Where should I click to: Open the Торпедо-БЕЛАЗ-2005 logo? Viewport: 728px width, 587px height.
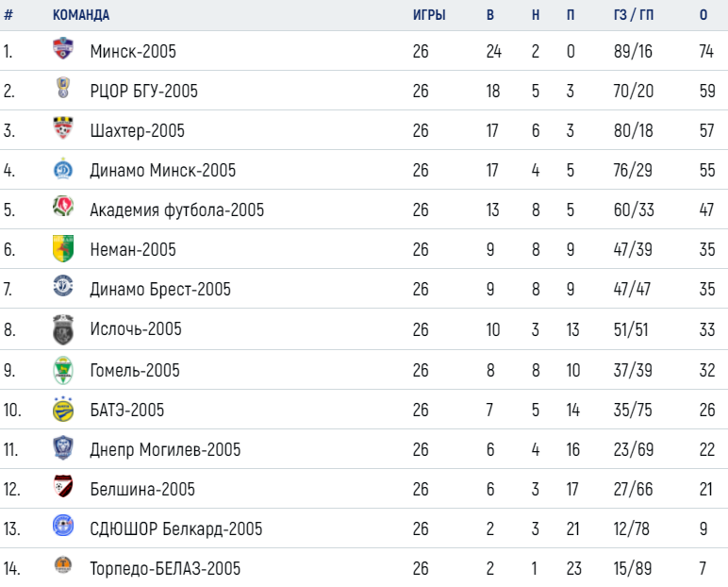(63, 564)
